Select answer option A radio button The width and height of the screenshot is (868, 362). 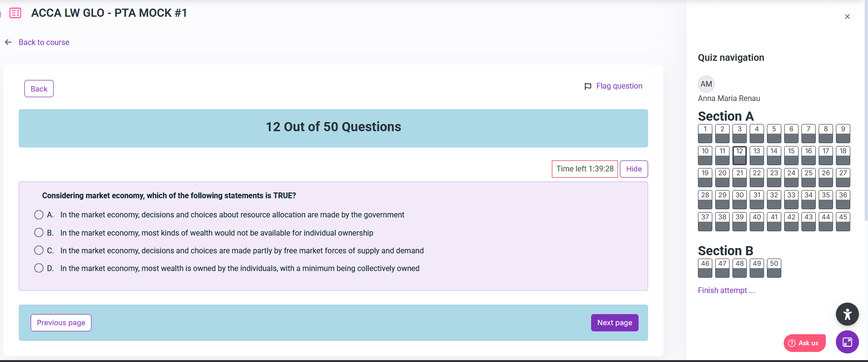[39, 215]
